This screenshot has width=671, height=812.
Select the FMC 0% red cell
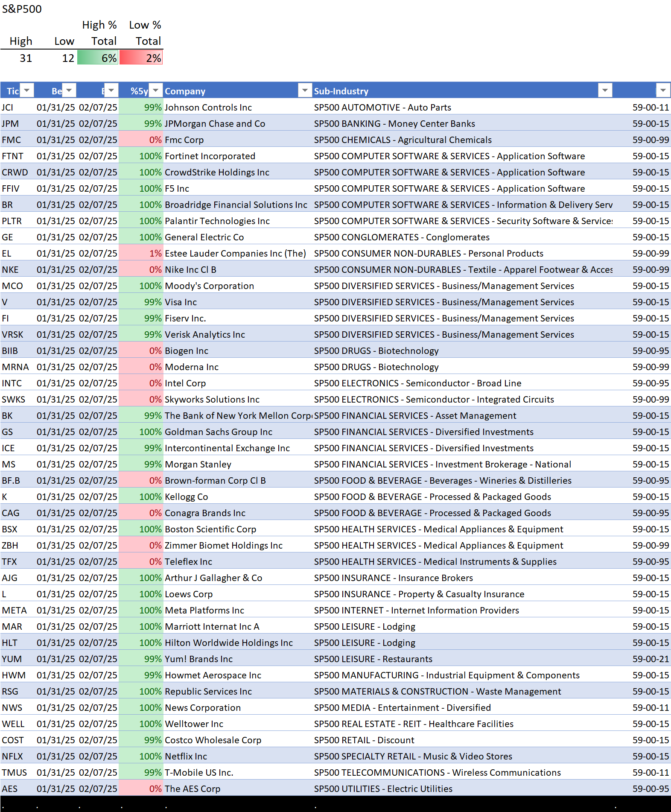point(141,140)
